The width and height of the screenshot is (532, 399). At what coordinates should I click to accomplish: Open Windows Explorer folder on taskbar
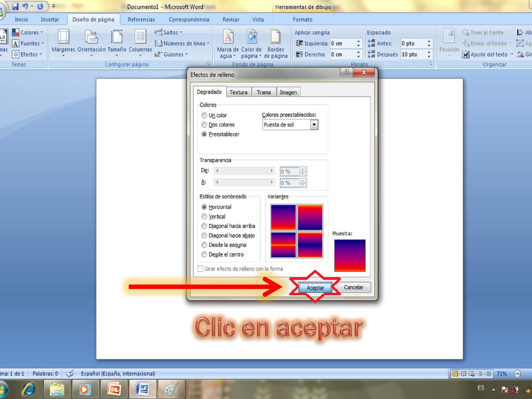[57, 389]
